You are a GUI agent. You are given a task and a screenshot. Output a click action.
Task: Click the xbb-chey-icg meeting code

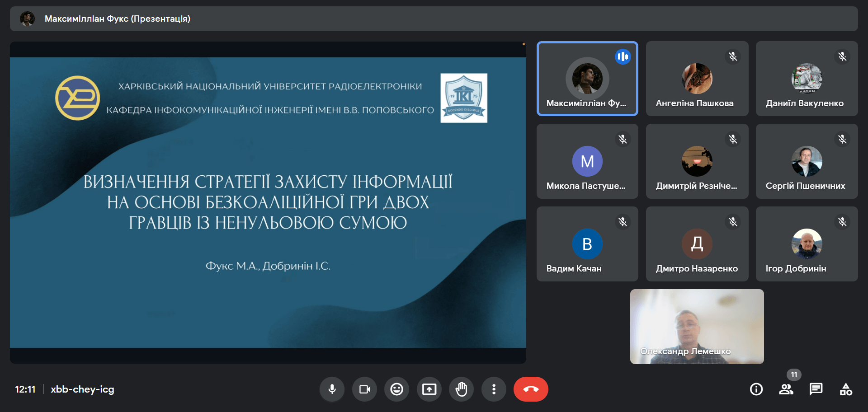82,389
